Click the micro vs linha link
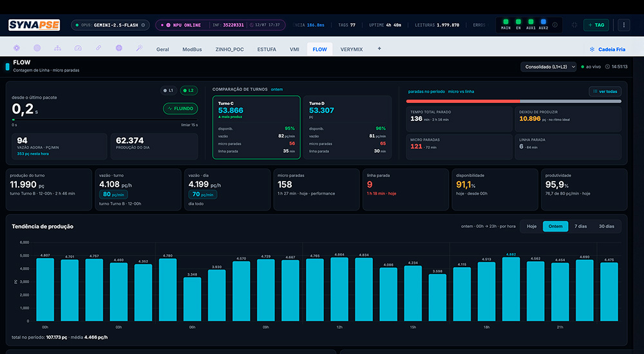The height and width of the screenshot is (354, 644). pos(461,91)
